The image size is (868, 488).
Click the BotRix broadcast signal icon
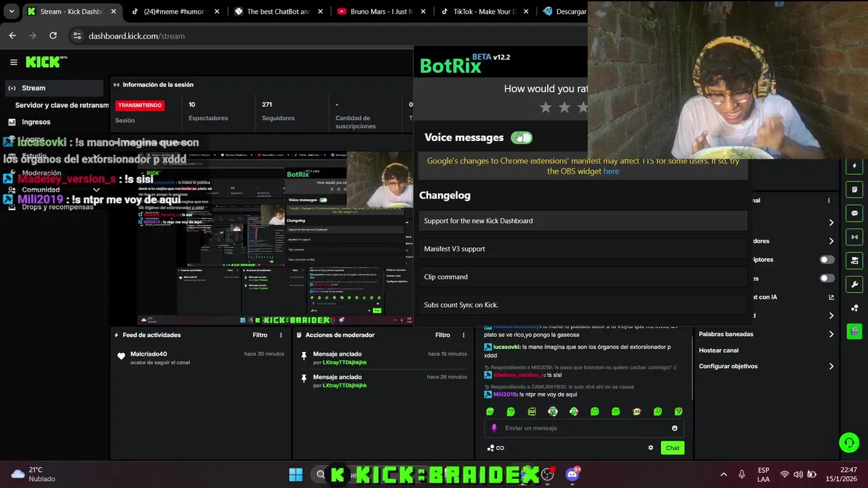click(x=854, y=237)
